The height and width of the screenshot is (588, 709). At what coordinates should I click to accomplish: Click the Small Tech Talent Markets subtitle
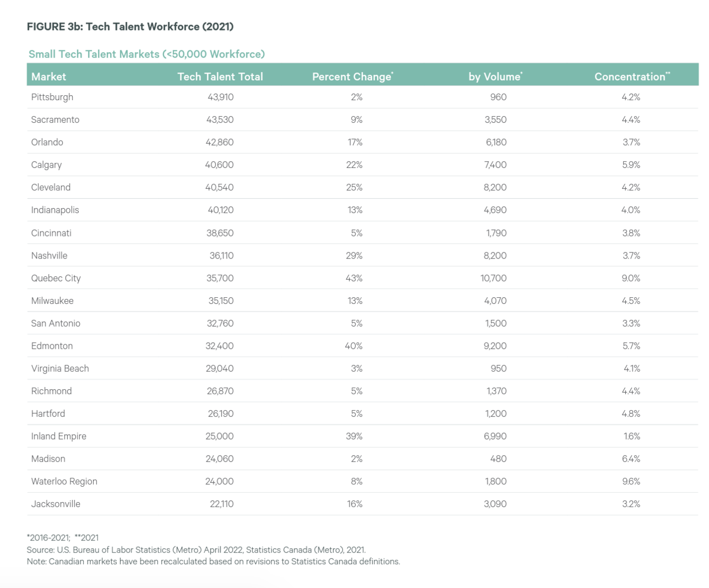pyautogui.click(x=147, y=54)
